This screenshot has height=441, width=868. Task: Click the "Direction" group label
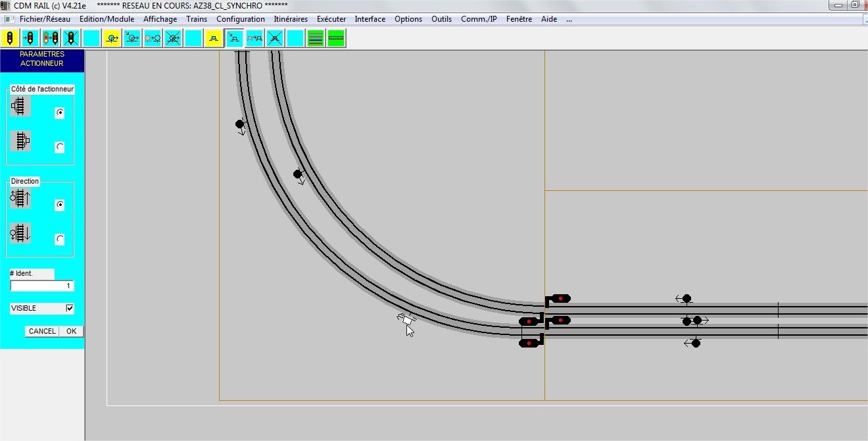tap(25, 181)
